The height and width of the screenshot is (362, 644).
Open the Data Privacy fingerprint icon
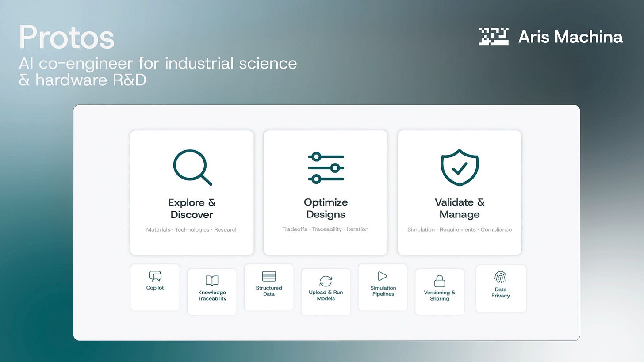[501, 278]
